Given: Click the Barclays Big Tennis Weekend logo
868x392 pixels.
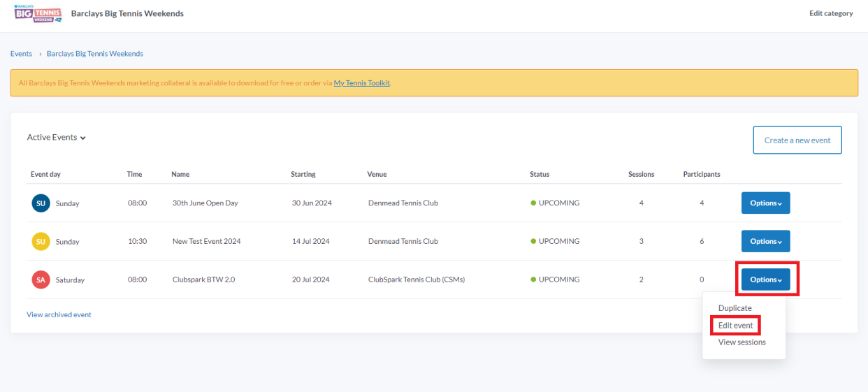Looking at the screenshot, I should (38, 14).
